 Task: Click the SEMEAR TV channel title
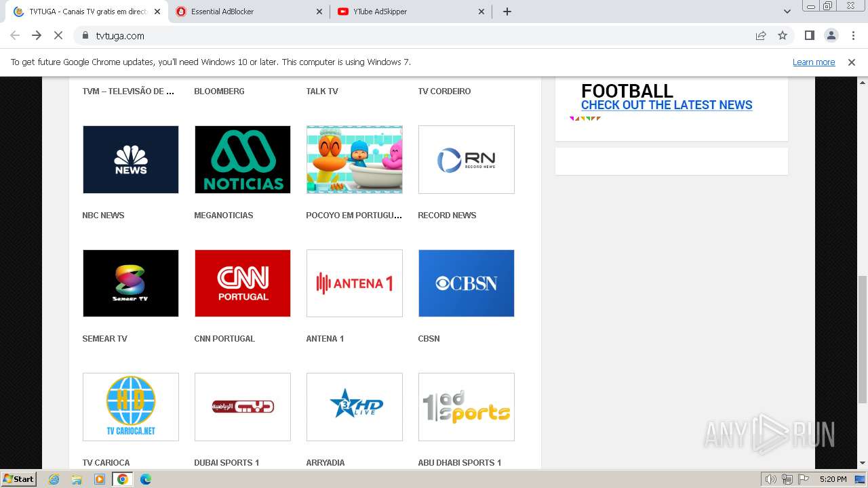104,338
